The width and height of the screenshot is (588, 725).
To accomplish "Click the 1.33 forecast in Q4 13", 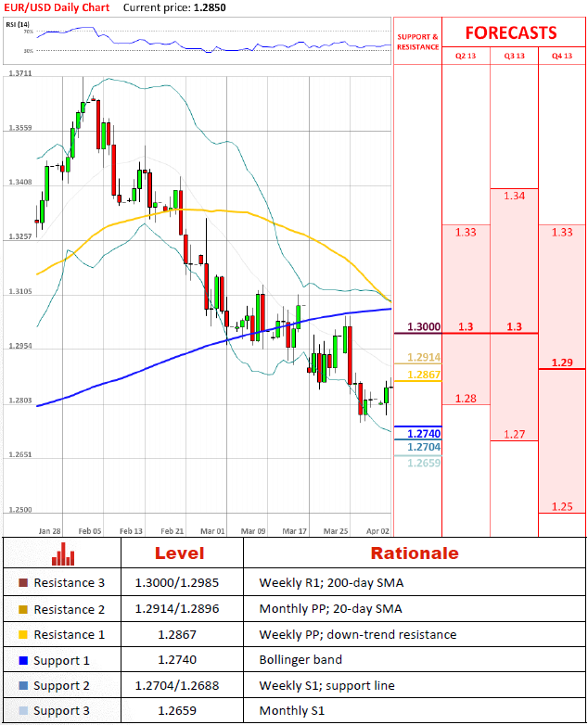I will [x=562, y=232].
